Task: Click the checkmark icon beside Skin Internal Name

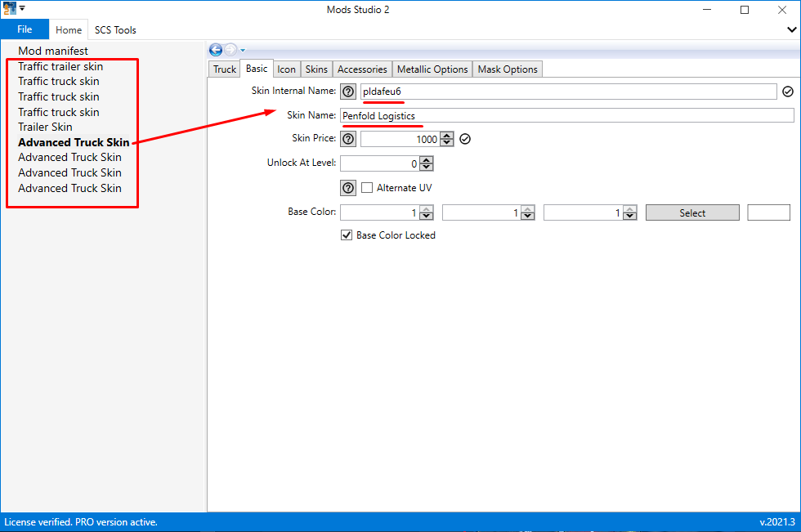Action: pyautogui.click(x=787, y=92)
